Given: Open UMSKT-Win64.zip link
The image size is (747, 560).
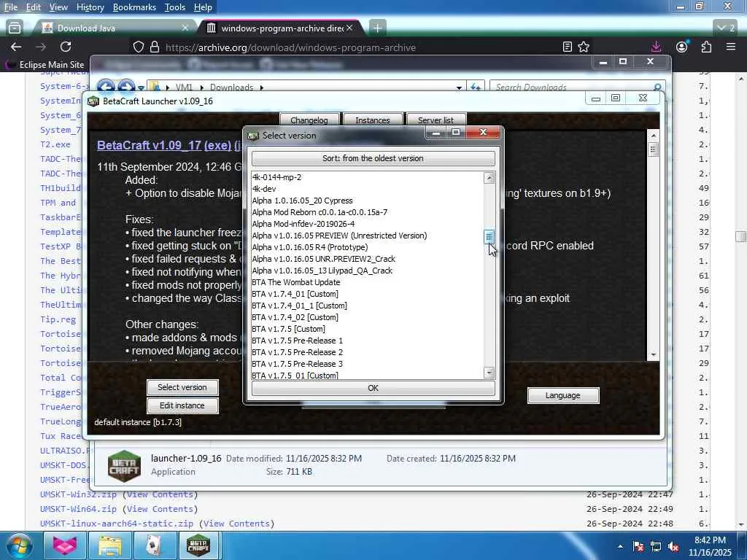Looking at the screenshot, I should click(78, 508).
